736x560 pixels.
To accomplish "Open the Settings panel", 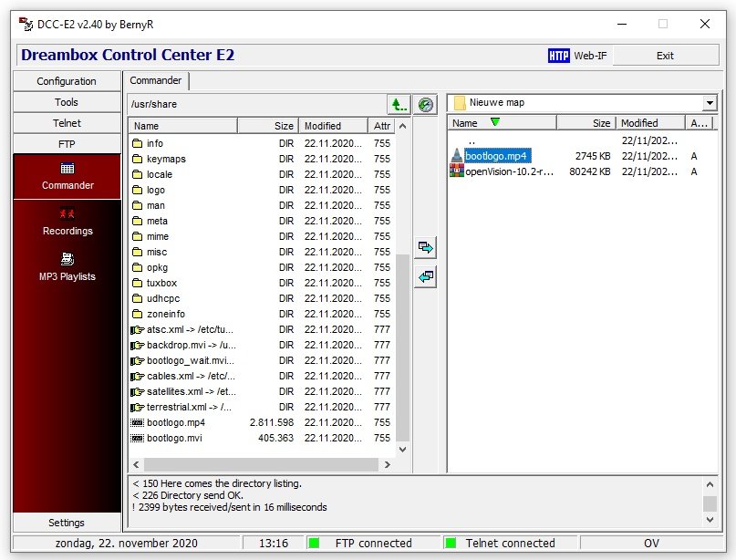I will pyautogui.click(x=66, y=523).
